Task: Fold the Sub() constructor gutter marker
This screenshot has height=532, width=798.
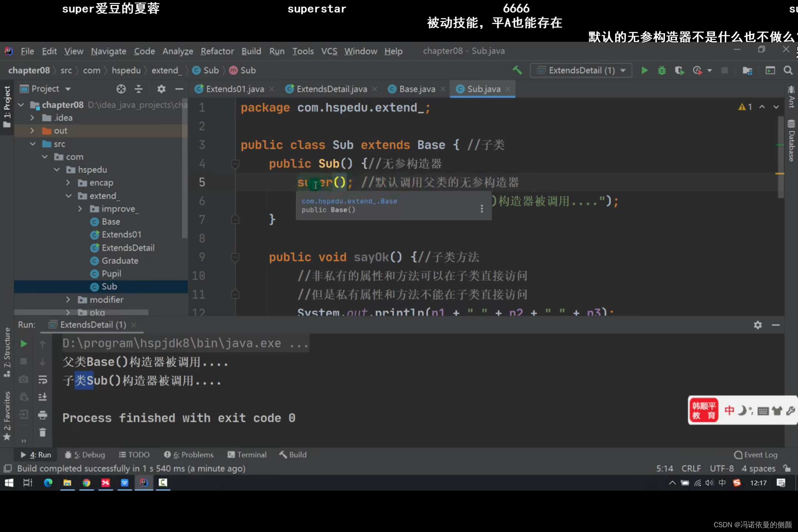Action: tap(235, 164)
